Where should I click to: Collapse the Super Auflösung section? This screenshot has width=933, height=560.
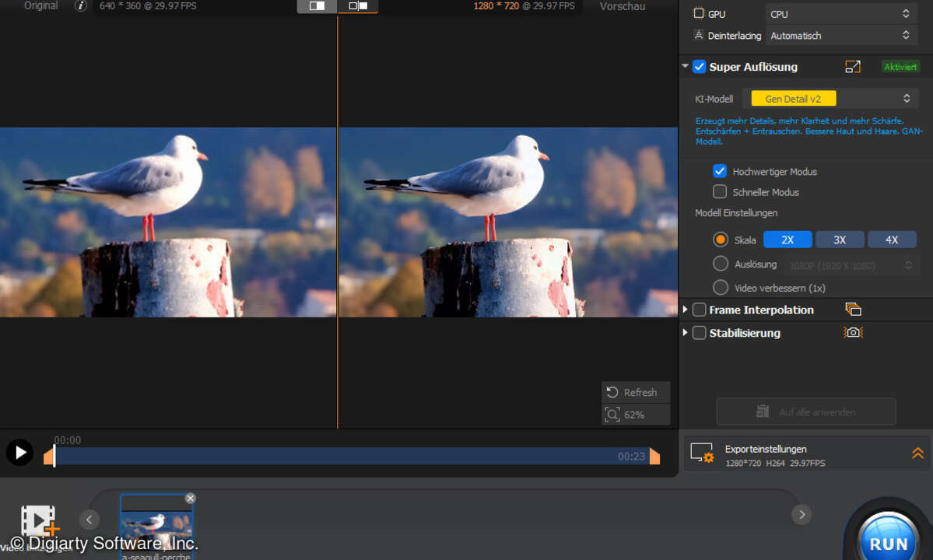click(x=685, y=66)
